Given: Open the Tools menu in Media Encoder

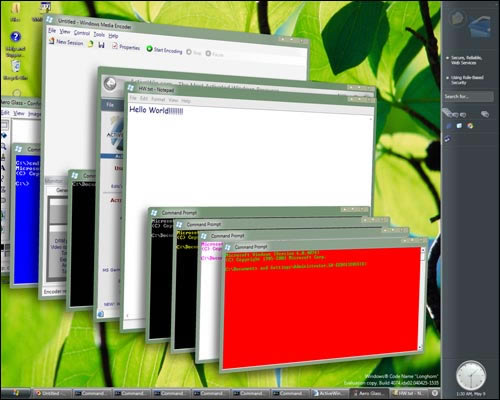Looking at the screenshot, I should point(99,34).
